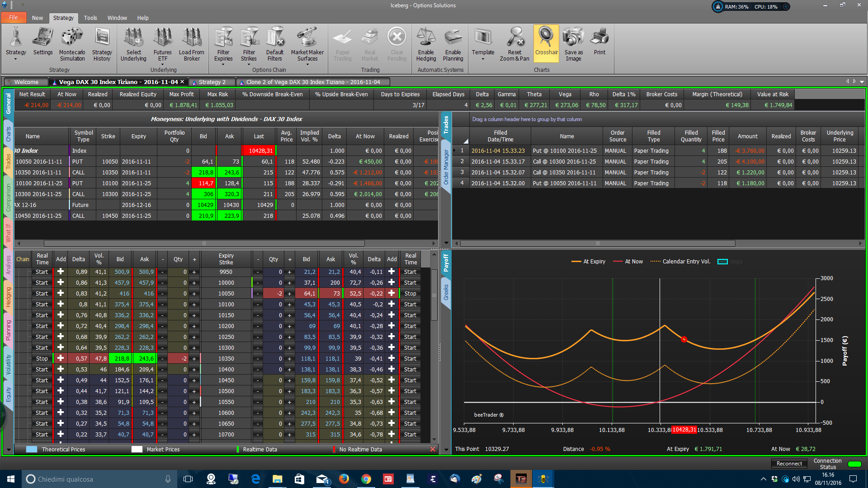Viewport: 868px width, 488px height.
Task: Click the Theoretical Prices color swatch
Action: [32, 450]
